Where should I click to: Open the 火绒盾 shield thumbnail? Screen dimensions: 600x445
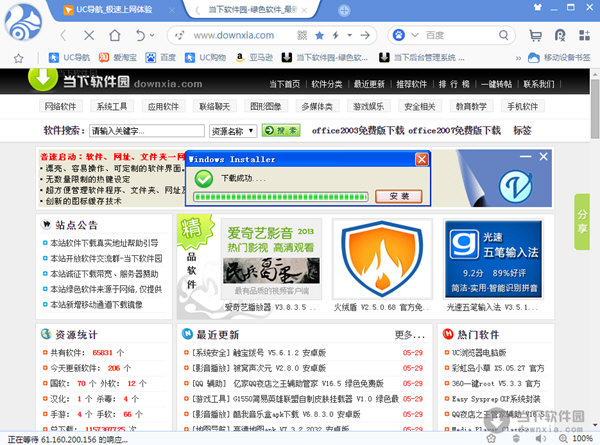382,258
